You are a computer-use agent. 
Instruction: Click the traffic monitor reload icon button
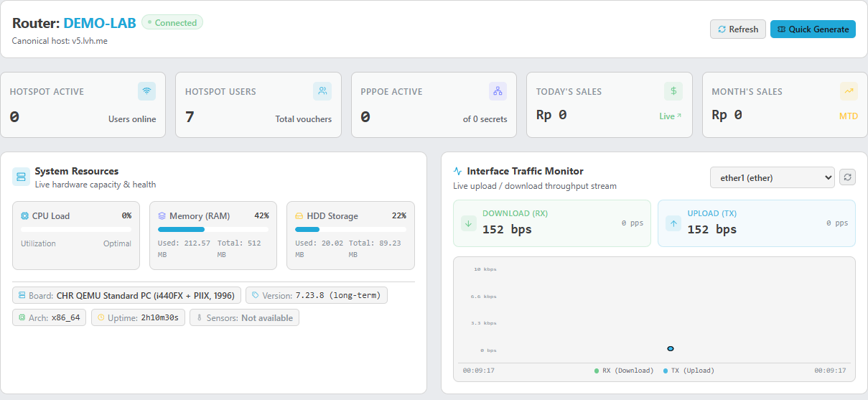pyautogui.click(x=847, y=177)
